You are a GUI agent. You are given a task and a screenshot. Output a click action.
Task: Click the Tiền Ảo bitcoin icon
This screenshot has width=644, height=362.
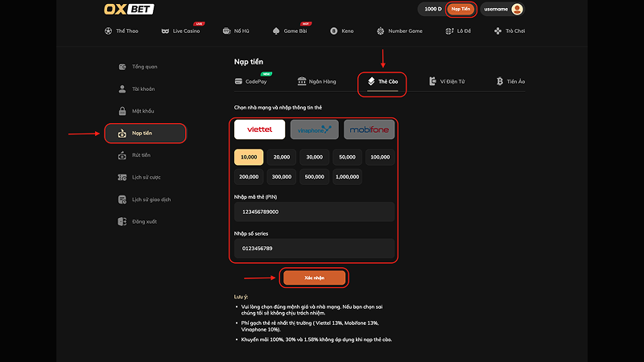[500, 81]
